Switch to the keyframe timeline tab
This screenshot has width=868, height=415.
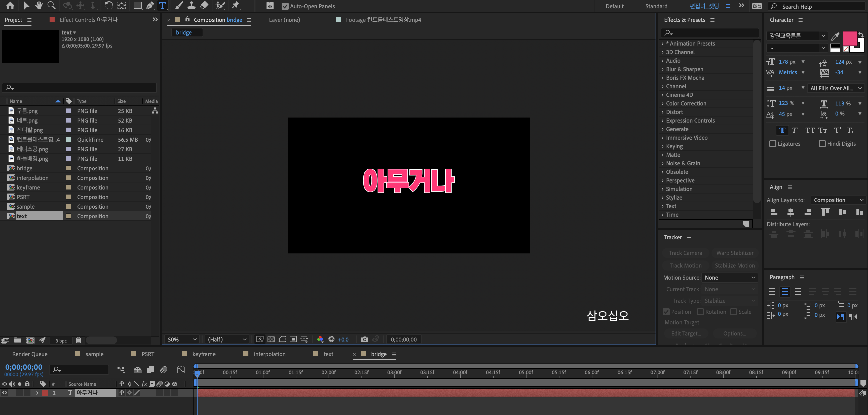204,354
